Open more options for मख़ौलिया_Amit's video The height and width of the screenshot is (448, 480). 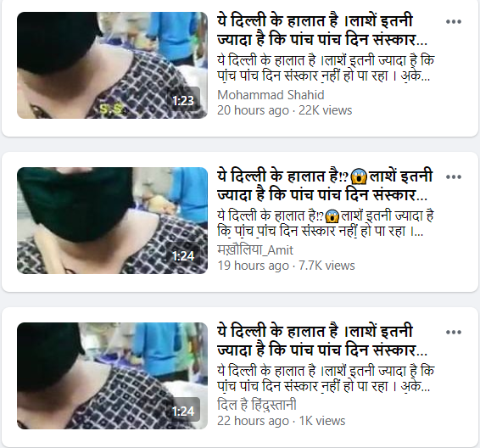point(454,177)
